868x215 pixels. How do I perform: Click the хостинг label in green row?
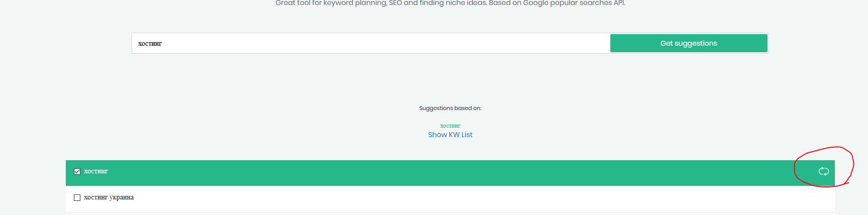pyautogui.click(x=96, y=171)
